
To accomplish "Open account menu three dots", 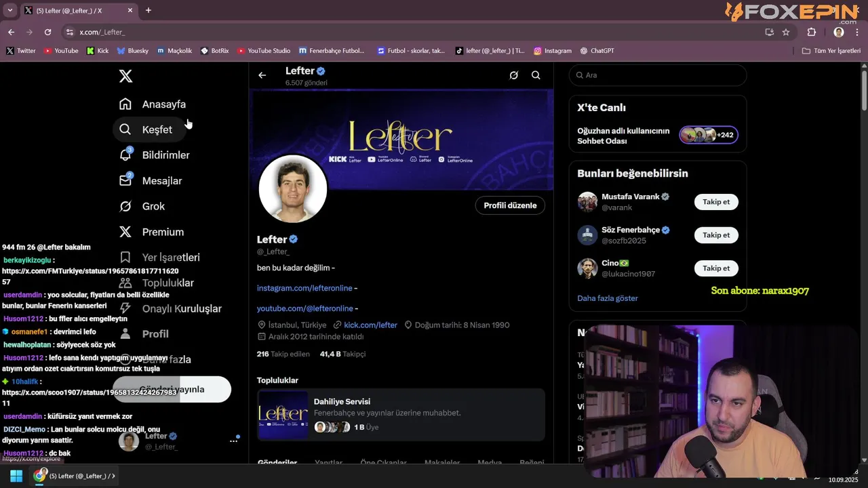I will pos(233,441).
